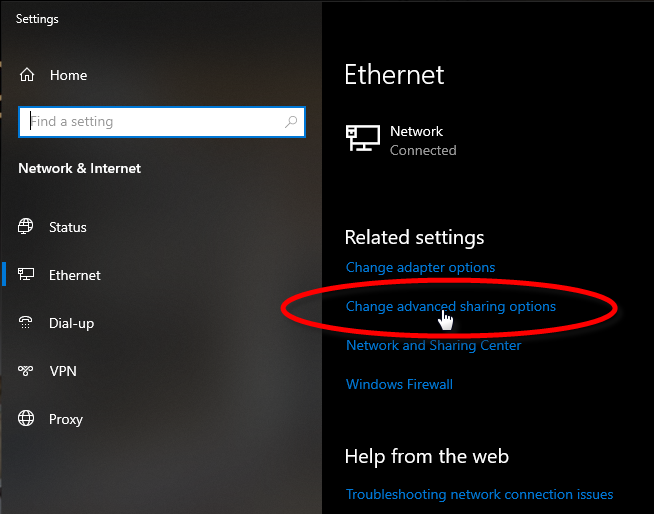Open the VPN settings page
The width and height of the screenshot is (654, 514).
pos(63,371)
